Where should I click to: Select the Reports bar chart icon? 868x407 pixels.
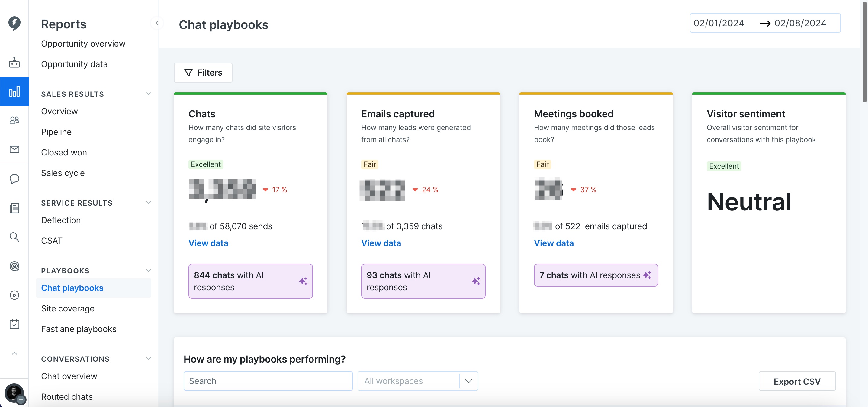[14, 91]
